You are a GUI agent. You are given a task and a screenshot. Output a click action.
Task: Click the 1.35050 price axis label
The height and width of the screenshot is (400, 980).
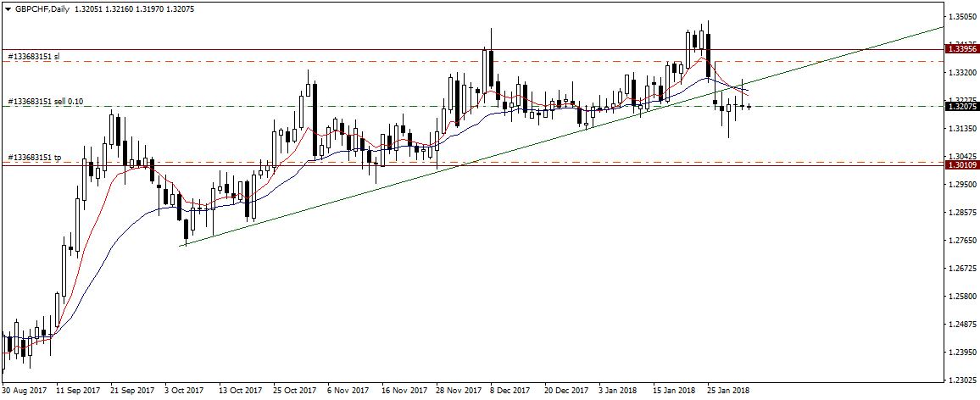click(x=963, y=17)
